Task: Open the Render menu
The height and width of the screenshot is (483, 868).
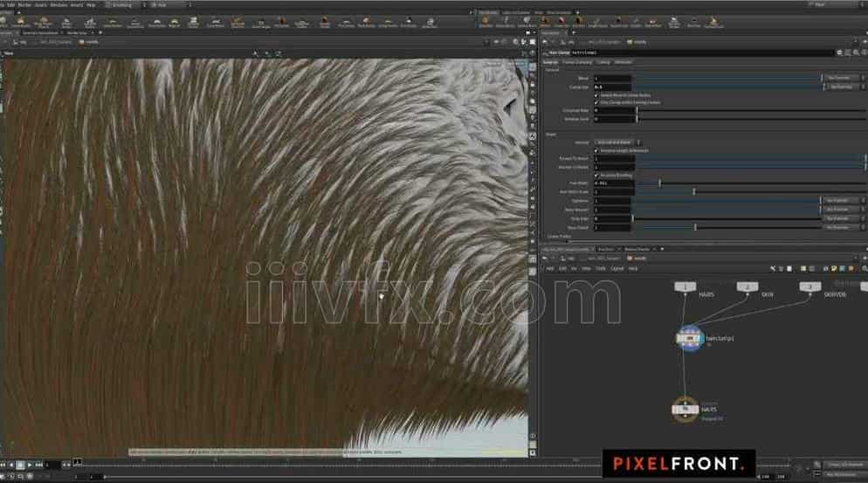Action: coord(25,4)
